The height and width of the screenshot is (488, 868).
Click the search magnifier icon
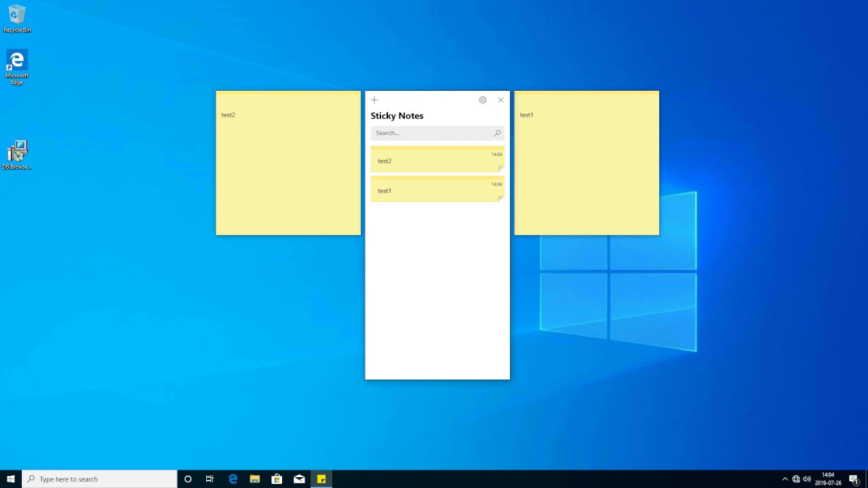click(497, 133)
